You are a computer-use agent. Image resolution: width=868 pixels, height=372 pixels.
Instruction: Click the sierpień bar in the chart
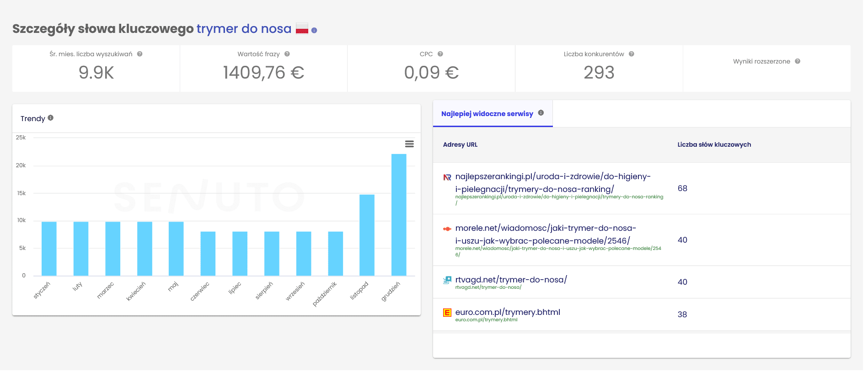(272, 254)
